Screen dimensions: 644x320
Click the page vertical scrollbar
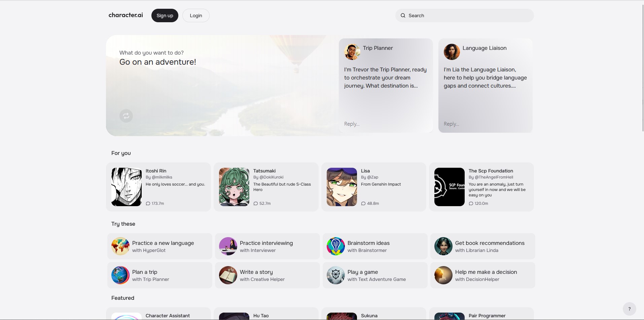643,67
